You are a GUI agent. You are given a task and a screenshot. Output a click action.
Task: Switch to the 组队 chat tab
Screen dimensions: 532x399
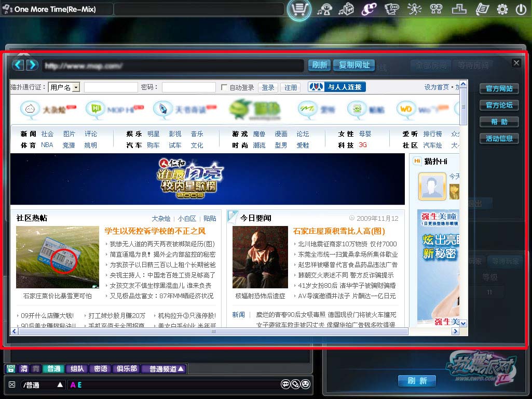point(77,368)
